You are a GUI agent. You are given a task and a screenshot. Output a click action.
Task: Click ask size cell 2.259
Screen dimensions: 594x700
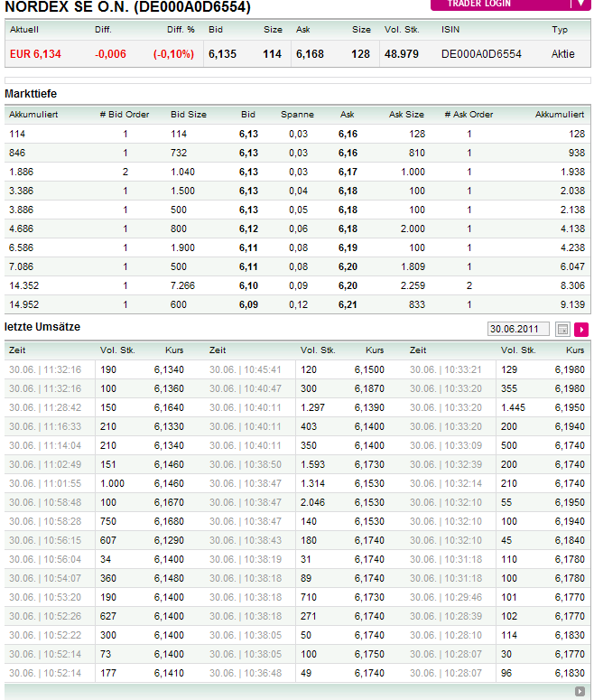pos(413,285)
